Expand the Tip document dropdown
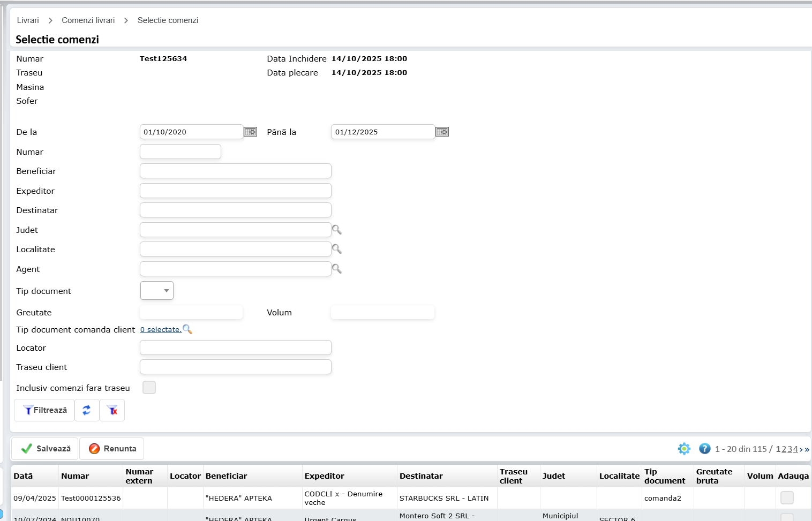This screenshot has height=521, width=812. click(x=157, y=291)
